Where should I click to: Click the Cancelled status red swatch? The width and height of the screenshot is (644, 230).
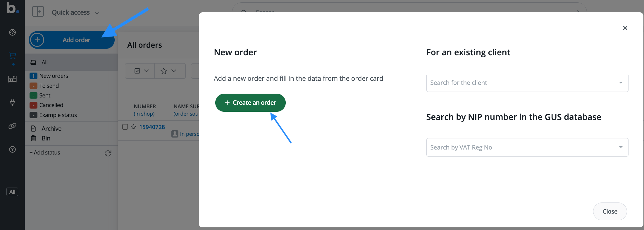coord(33,105)
